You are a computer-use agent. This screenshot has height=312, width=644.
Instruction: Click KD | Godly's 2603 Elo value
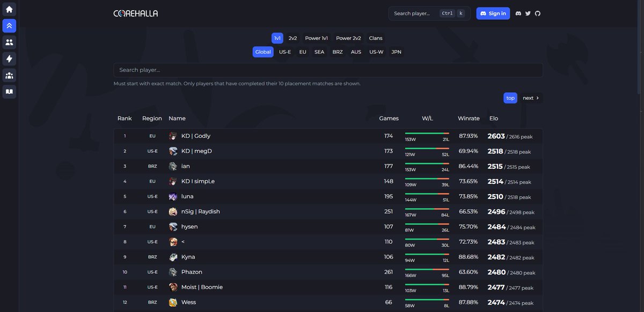(x=496, y=136)
